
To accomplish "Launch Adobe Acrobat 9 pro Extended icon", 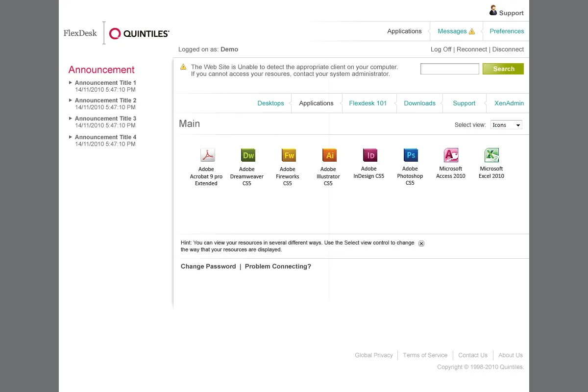I will 208,155.
